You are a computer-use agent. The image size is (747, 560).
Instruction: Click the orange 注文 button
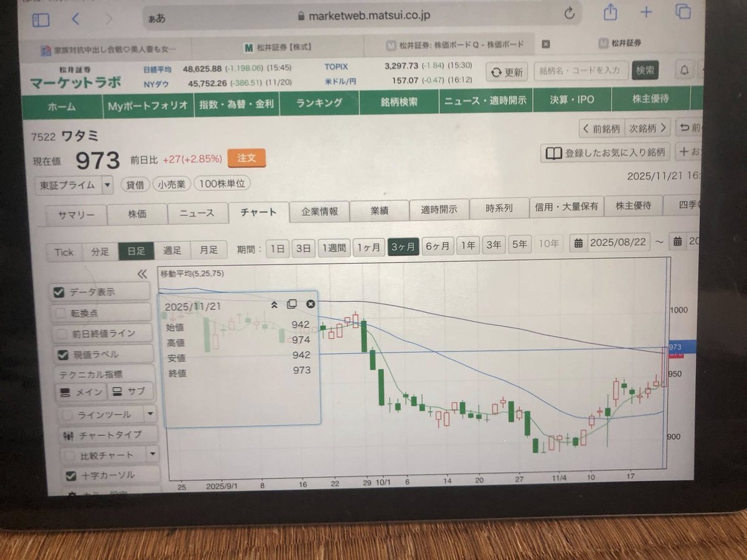tap(247, 159)
